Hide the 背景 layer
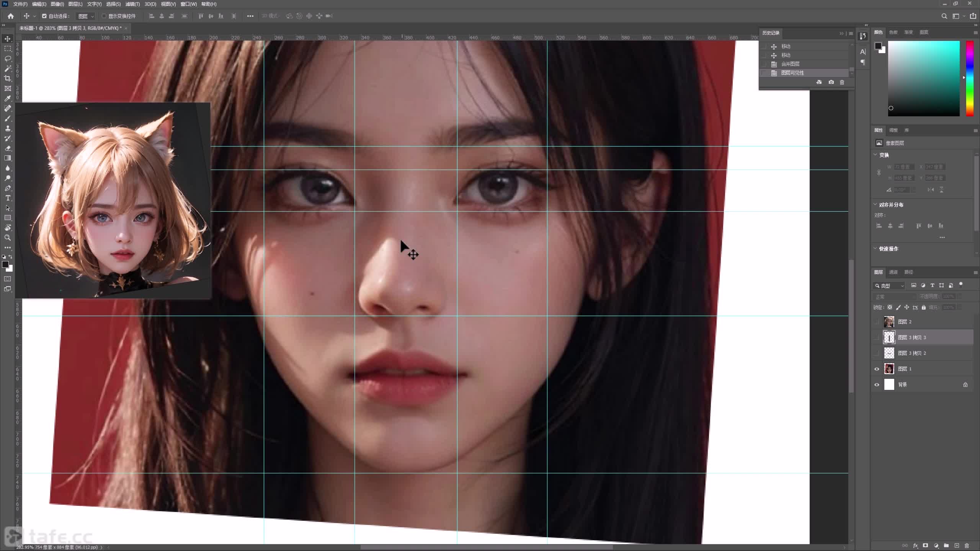This screenshot has height=551, width=980. [x=877, y=385]
